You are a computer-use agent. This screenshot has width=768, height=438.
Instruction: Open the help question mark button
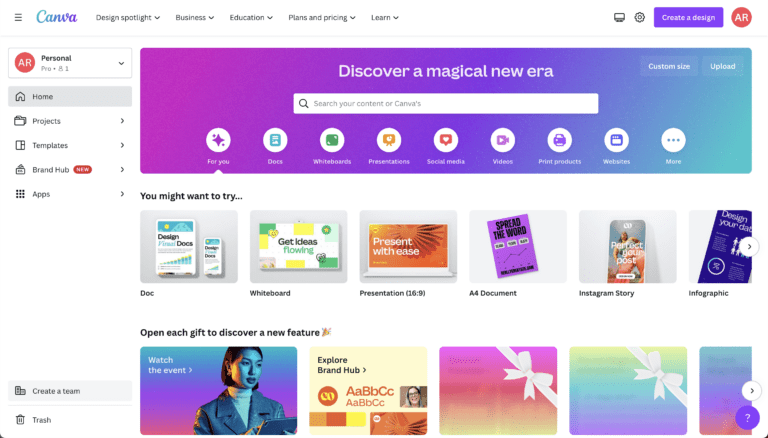click(x=747, y=418)
